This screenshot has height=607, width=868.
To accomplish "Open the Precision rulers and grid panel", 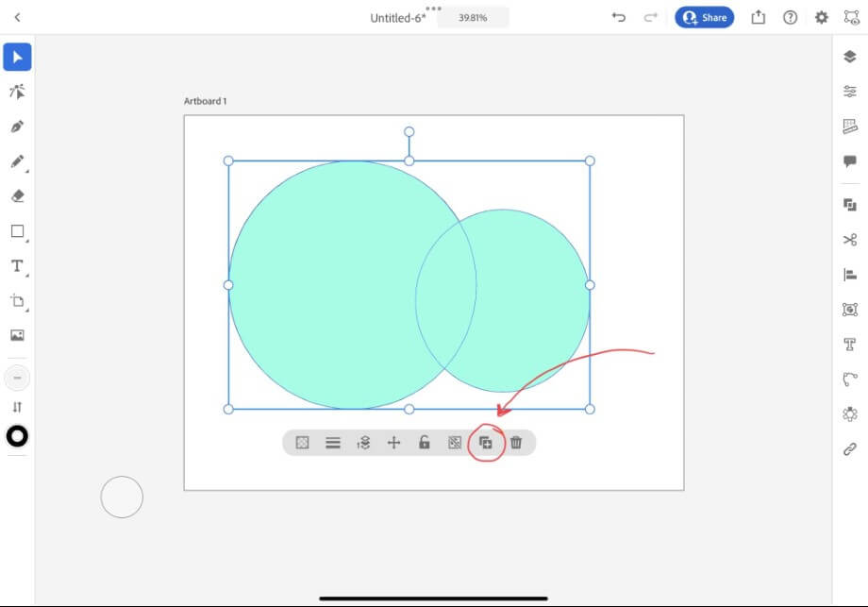I will tap(850, 126).
